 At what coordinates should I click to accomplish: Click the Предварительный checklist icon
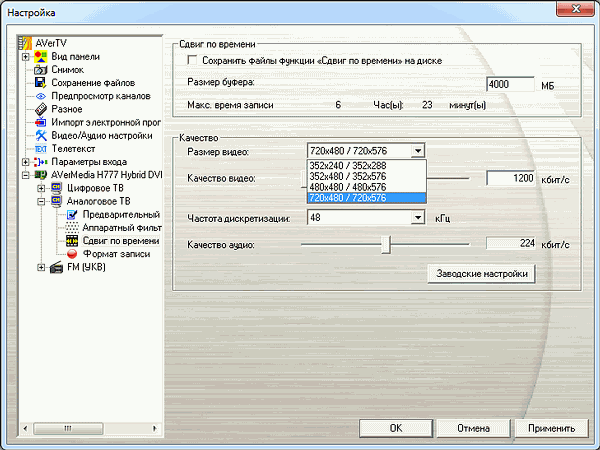coord(72,215)
